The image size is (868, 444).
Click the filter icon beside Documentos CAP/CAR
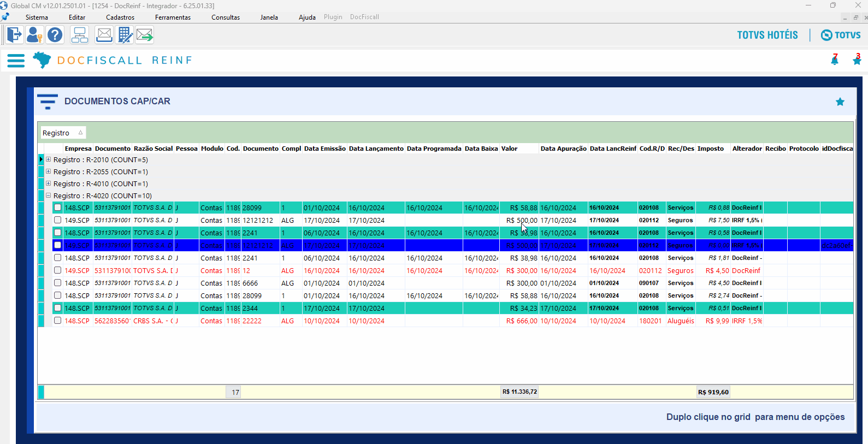[x=48, y=102]
